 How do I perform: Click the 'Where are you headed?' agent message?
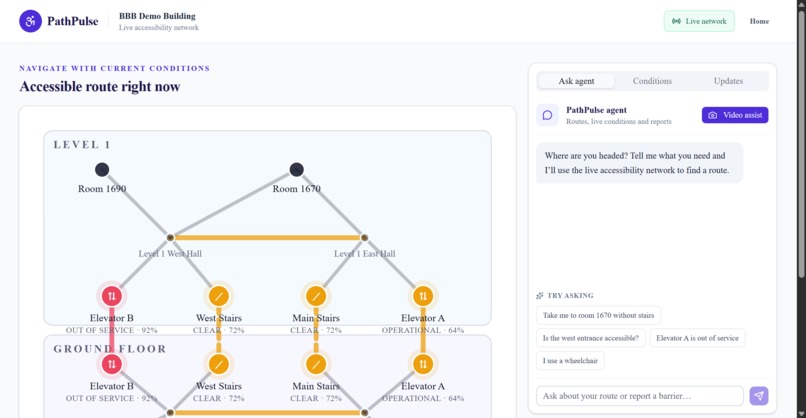(639, 163)
